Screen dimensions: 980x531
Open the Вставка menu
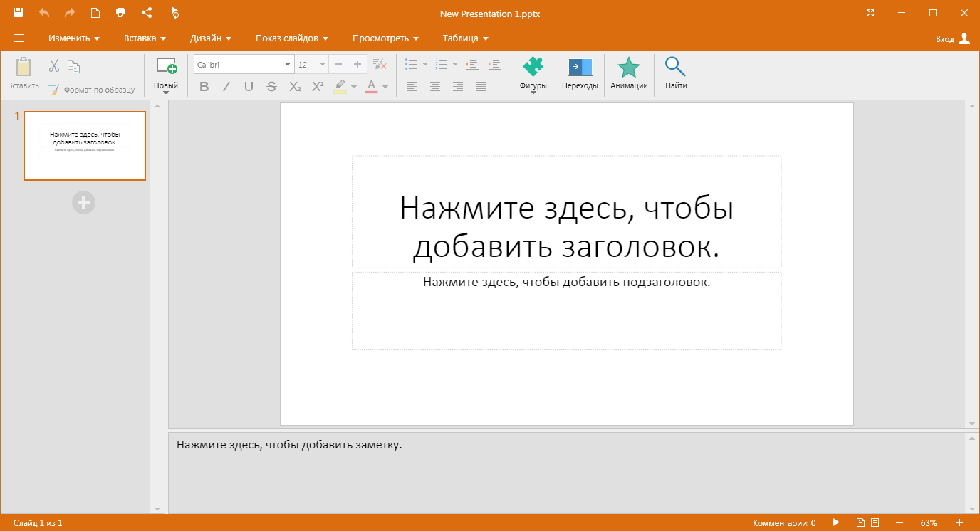click(145, 38)
